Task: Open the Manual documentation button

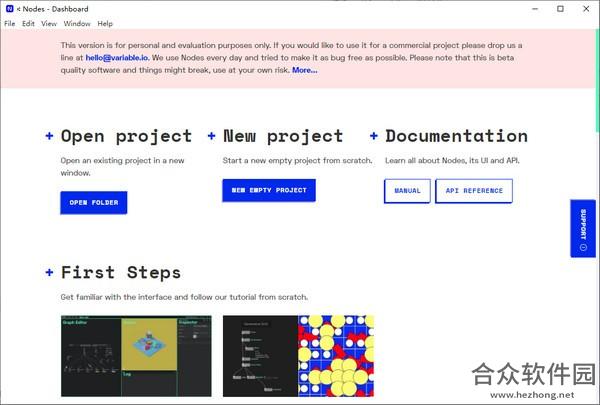Action: click(408, 191)
